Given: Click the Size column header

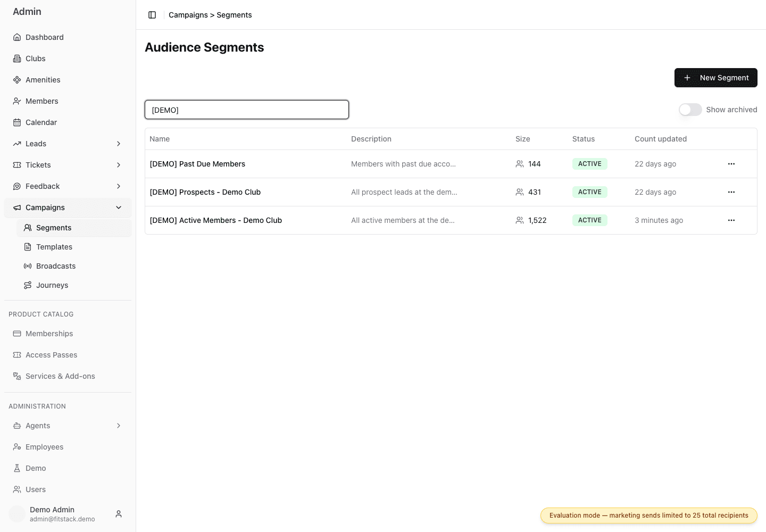Looking at the screenshot, I should click(523, 139).
